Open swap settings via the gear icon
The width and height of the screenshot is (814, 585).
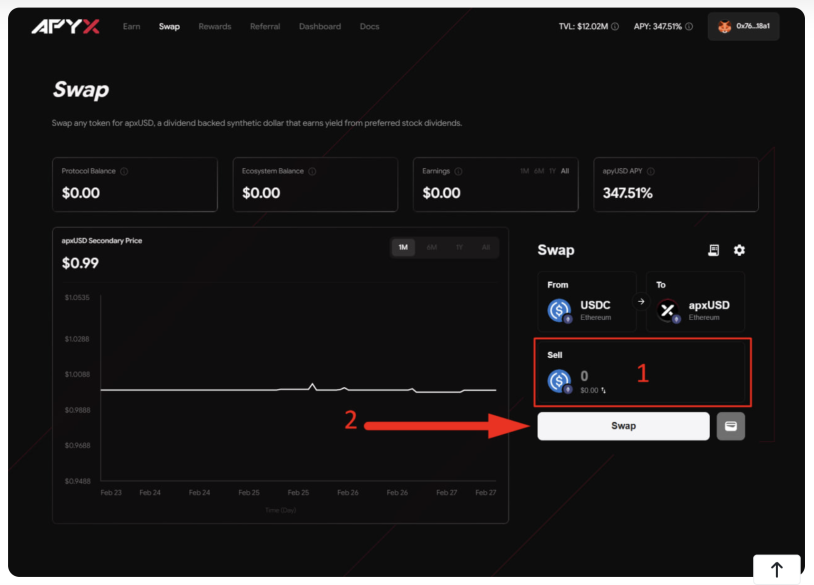pos(738,250)
